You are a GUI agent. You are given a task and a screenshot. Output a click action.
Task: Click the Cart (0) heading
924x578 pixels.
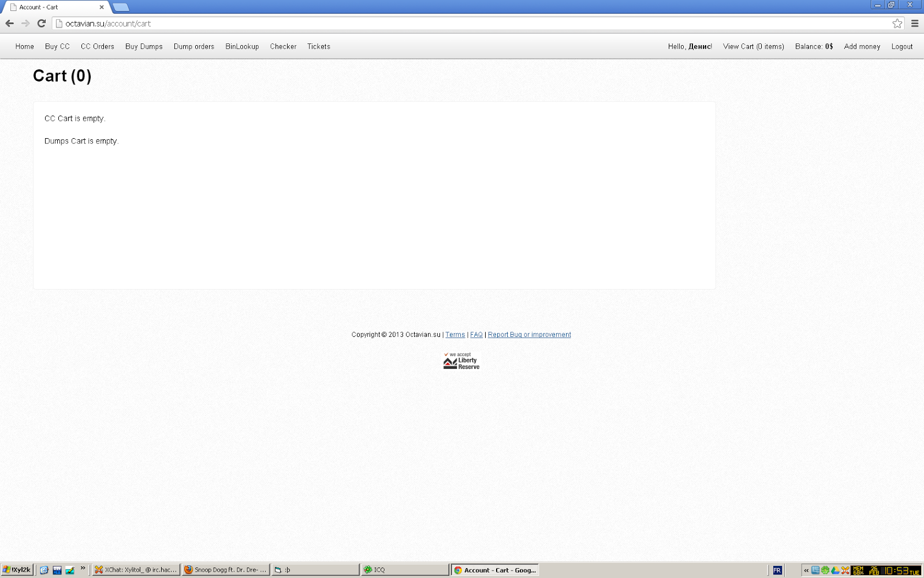[62, 76]
